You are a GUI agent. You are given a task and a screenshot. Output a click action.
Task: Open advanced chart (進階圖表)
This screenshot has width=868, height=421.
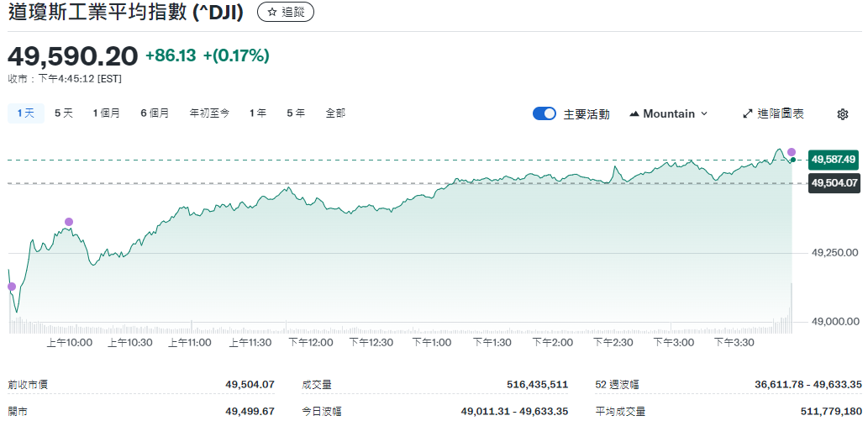coord(773,113)
